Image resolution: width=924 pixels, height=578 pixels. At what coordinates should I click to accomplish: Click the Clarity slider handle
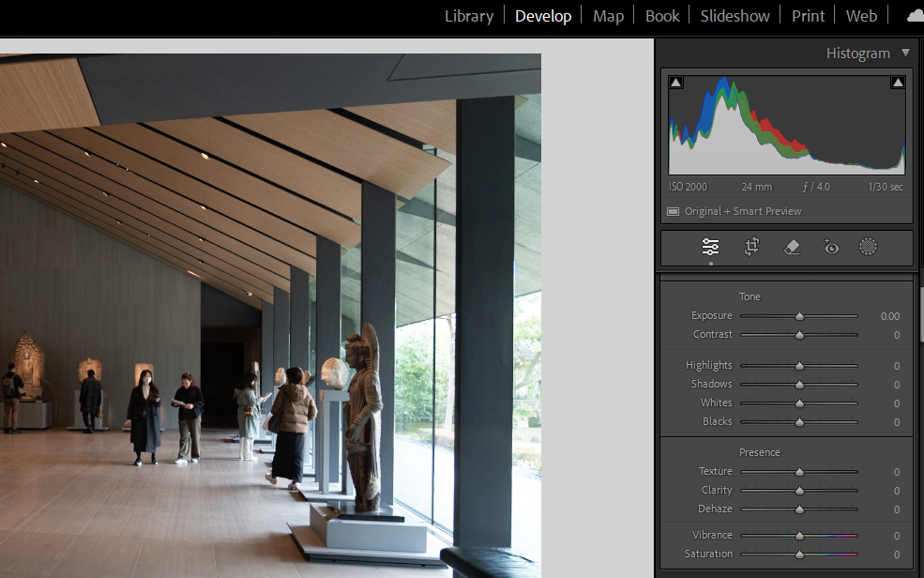[x=799, y=491]
